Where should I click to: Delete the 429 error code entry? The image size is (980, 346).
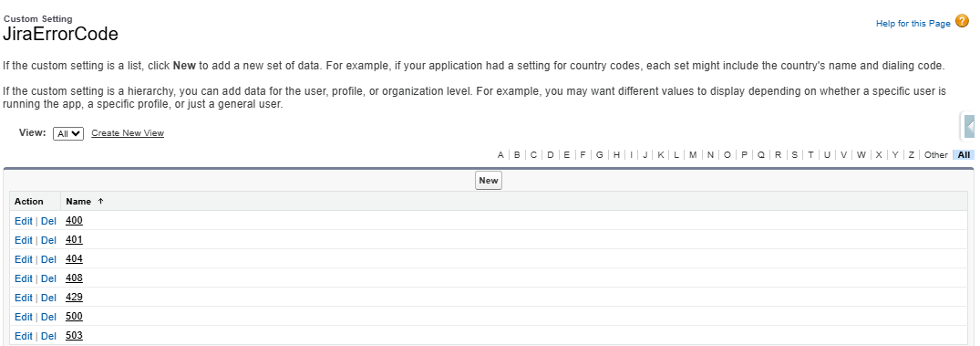tap(48, 298)
